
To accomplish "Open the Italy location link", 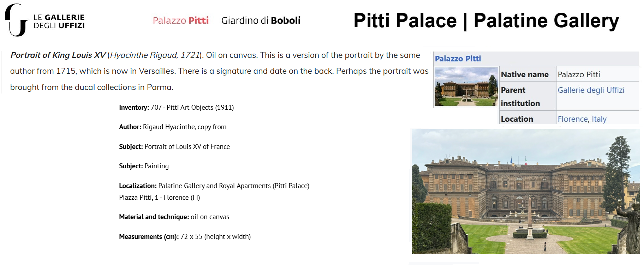I will 599,119.
